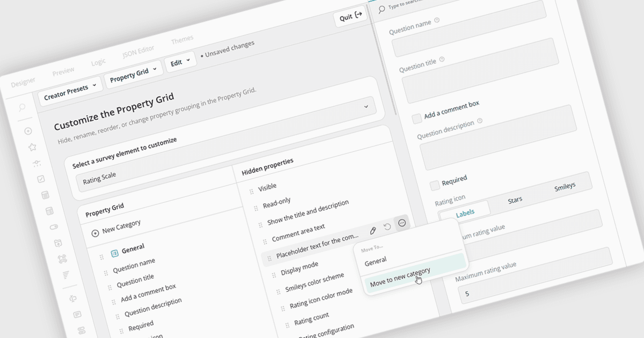
Task: Choose Labels as the rating icon
Action: (465, 213)
